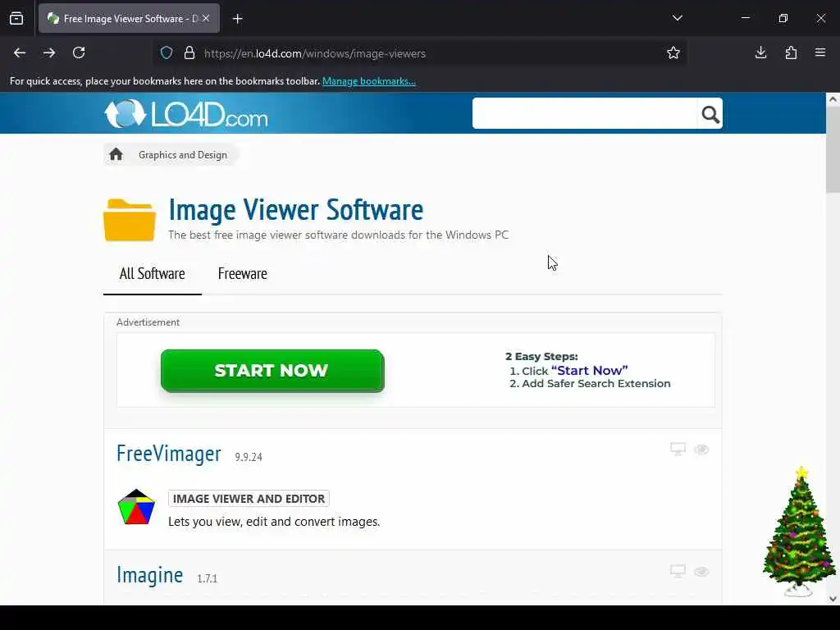This screenshot has width=840, height=630.
Task: View site security lock information
Action: (189, 53)
